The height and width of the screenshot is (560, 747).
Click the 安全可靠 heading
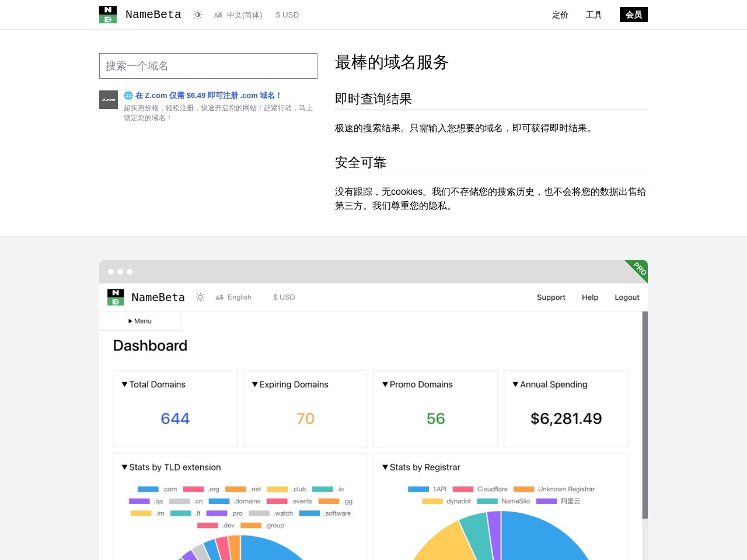click(x=361, y=162)
